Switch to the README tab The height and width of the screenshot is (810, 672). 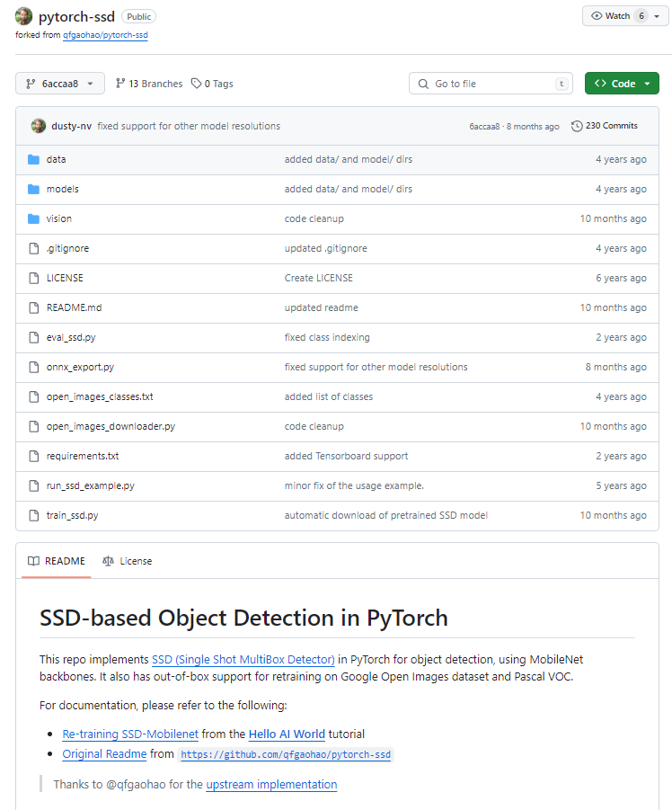(56, 561)
